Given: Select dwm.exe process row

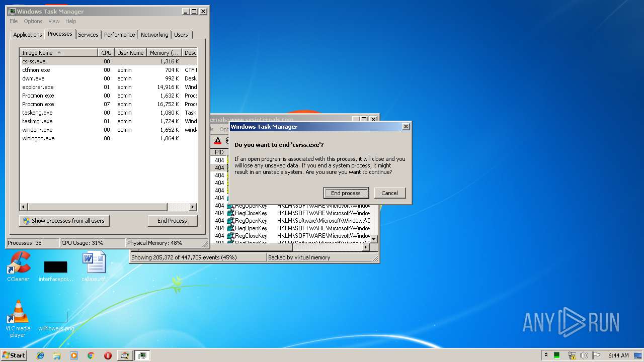Looking at the screenshot, I should [x=109, y=78].
